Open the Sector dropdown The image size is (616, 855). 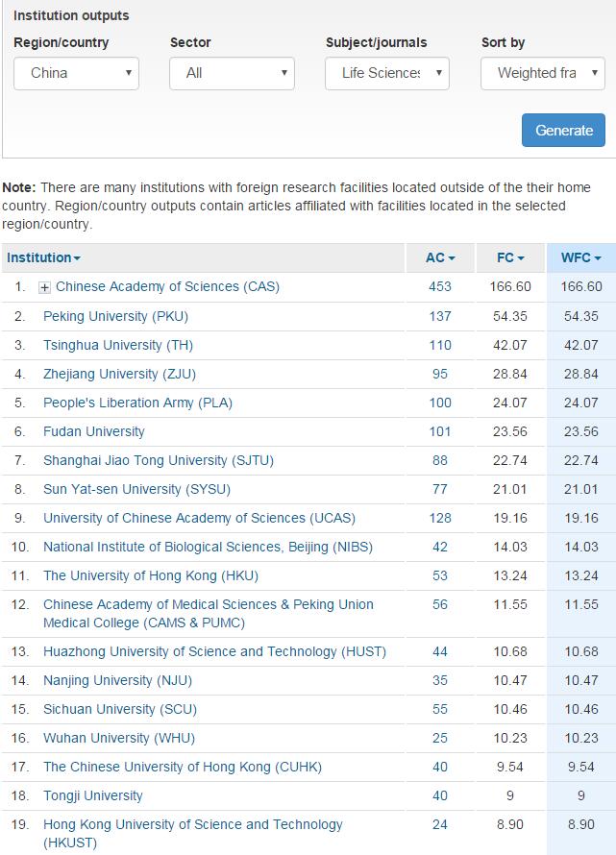coord(232,73)
